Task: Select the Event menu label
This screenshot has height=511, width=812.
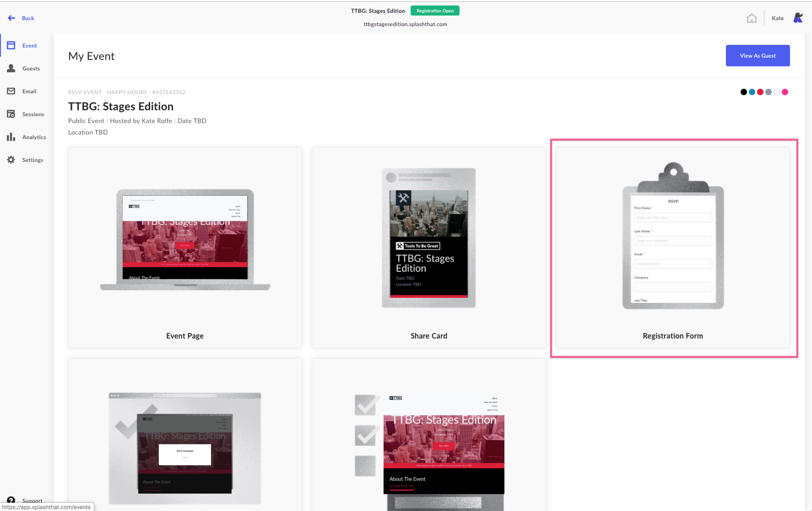Action: point(30,46)
